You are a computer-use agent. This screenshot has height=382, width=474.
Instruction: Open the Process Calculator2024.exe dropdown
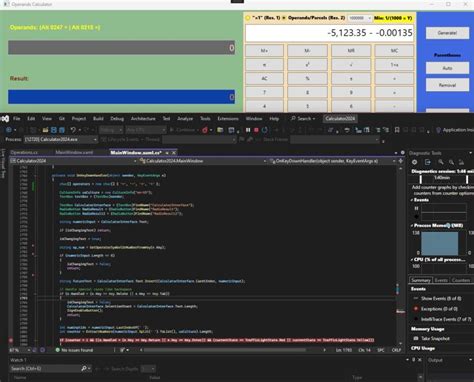(61, 139)
